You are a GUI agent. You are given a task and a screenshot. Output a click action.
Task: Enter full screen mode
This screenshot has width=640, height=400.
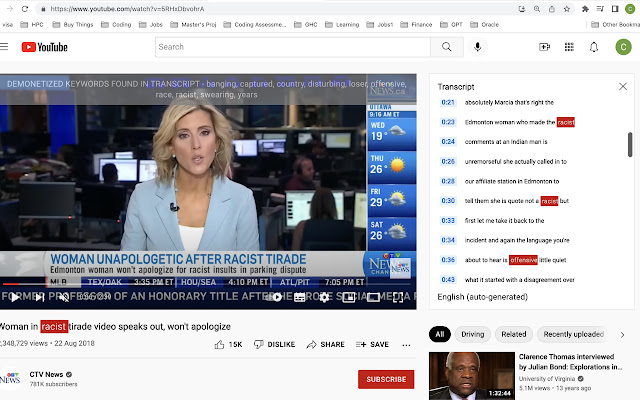[398, 297]
